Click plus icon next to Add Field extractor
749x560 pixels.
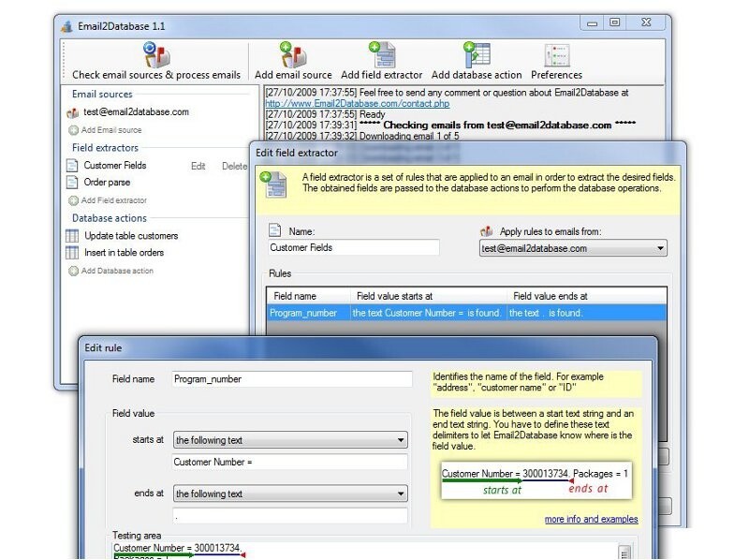click(73, 200)
